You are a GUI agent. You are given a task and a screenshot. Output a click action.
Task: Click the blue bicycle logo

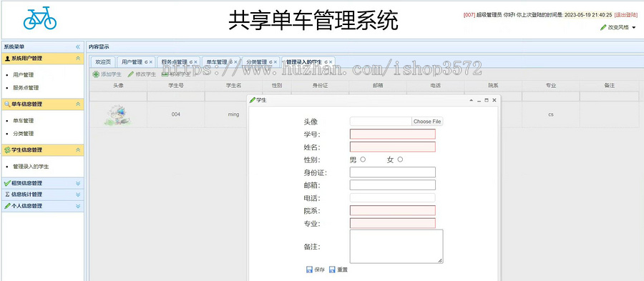tap(39, 18)
